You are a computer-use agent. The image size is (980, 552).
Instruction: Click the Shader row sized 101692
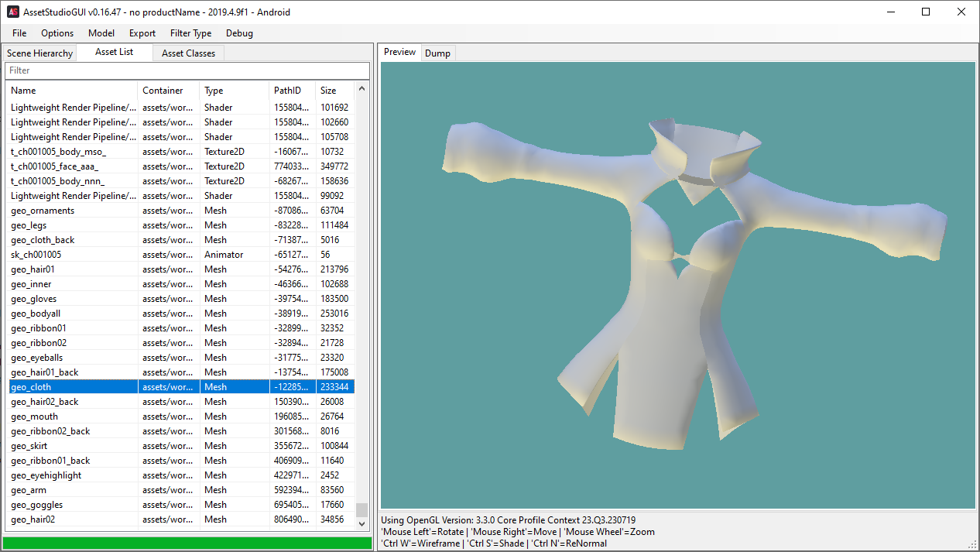181,108
